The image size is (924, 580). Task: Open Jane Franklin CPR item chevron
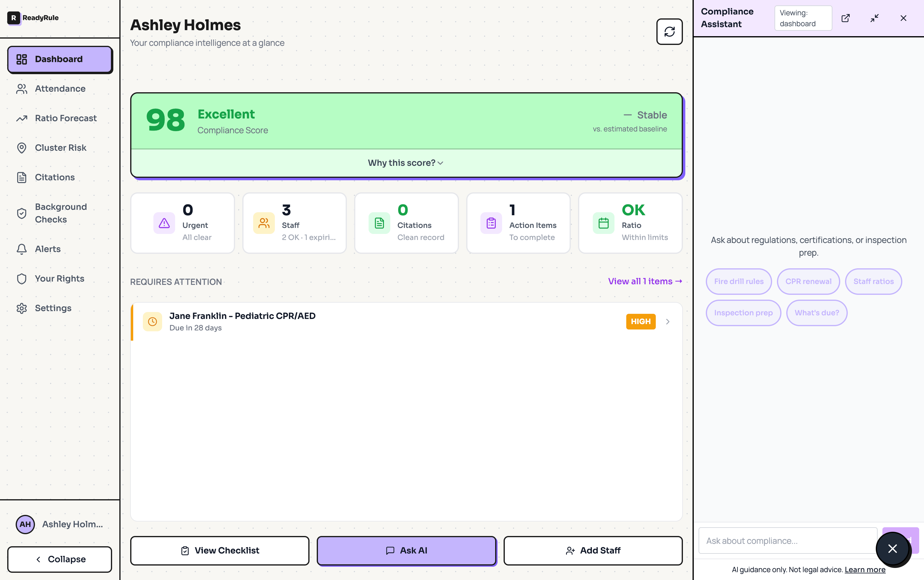coord(668,321)
